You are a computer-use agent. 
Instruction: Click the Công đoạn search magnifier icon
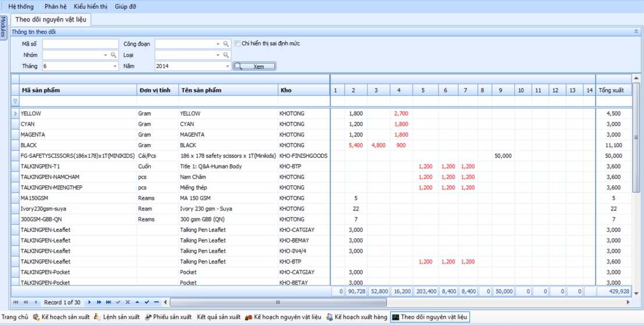[x=226, y=44]
